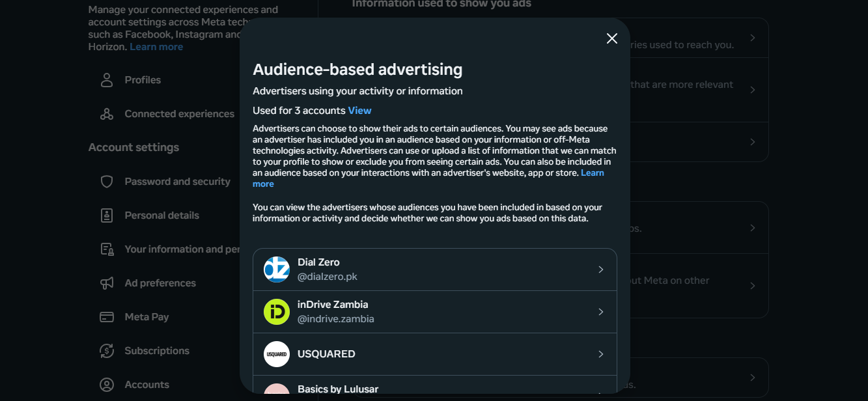Screen dimensions: 868x401
Task: Click the Ad preferences megaphone icon
Action: (x=107, y=283)
